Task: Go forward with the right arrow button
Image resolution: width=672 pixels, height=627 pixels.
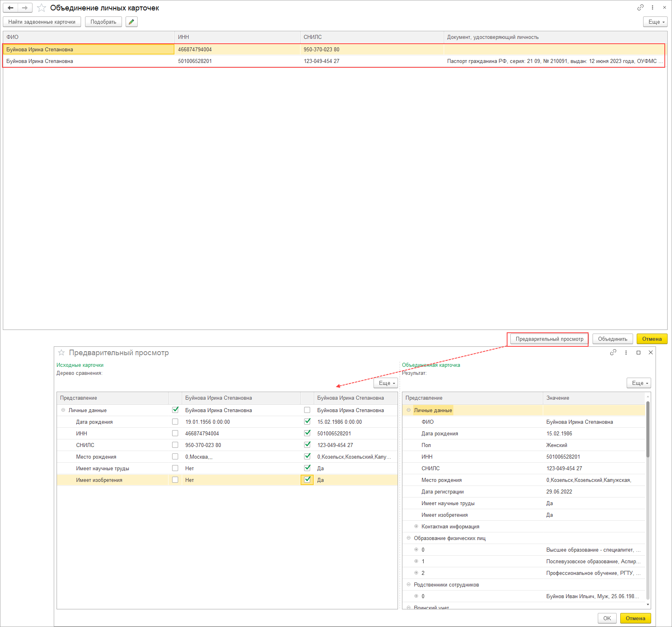Action: [x=25, y=8]
